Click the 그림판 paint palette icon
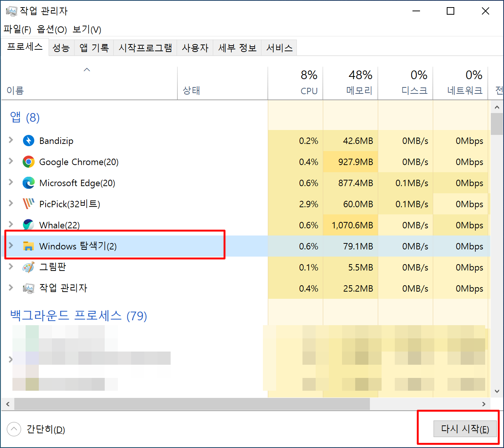Viewport: 504px width, 448px height. [x=29, y=267]
